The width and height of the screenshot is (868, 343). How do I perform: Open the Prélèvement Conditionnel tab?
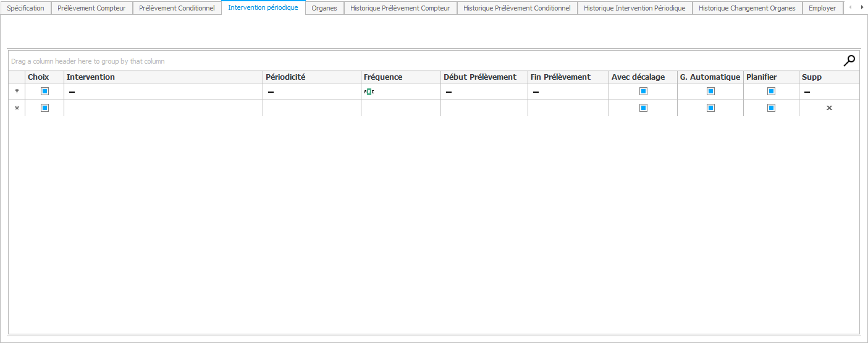pos(177,8)
